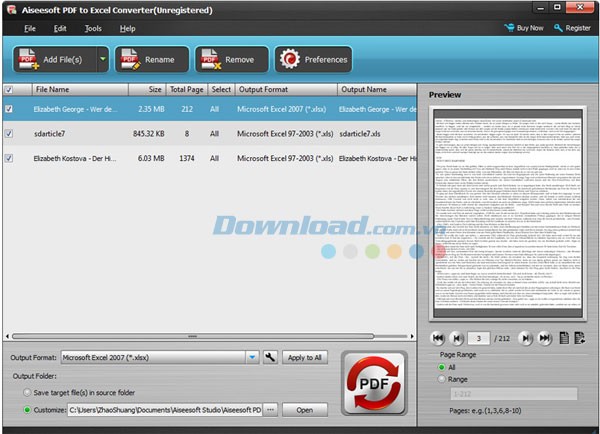This screenshot has height=434, width=600.
Task: Select the Range page range radio
Action: coord(442,379)
